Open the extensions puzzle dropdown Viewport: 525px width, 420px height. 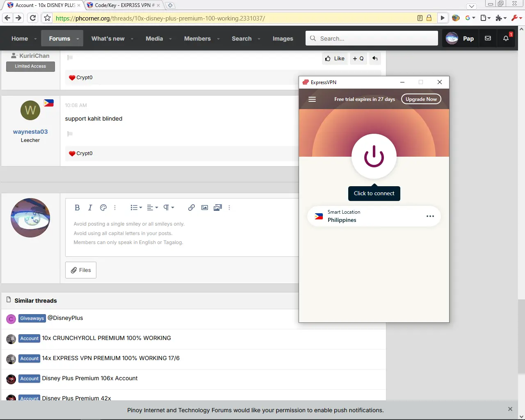[501, 18]
